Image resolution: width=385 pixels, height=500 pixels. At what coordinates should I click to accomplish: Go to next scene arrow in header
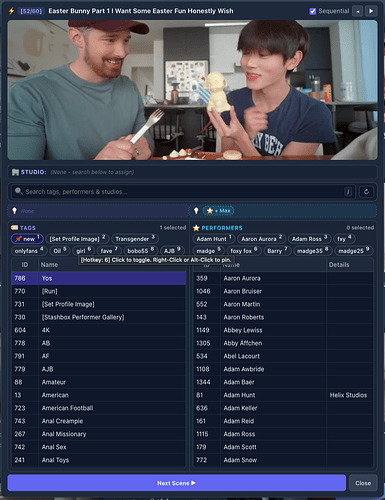[x=371, y=11]
